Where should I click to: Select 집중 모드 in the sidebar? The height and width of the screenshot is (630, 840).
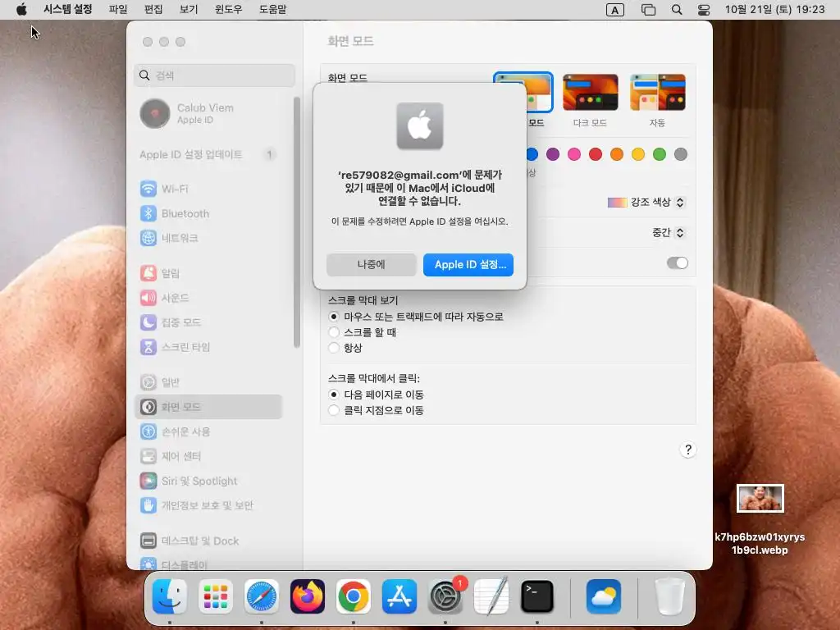click(209, 322)
